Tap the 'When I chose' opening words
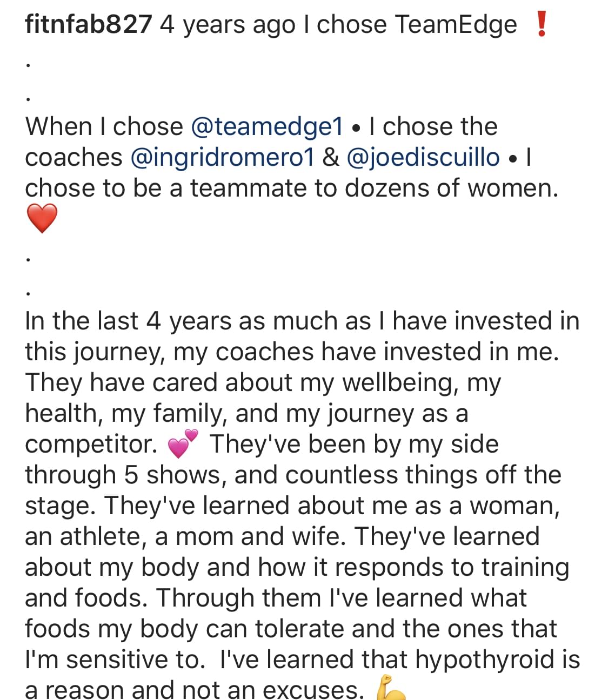This screenshot has height=700, width=608. click(x=104, y=127)
